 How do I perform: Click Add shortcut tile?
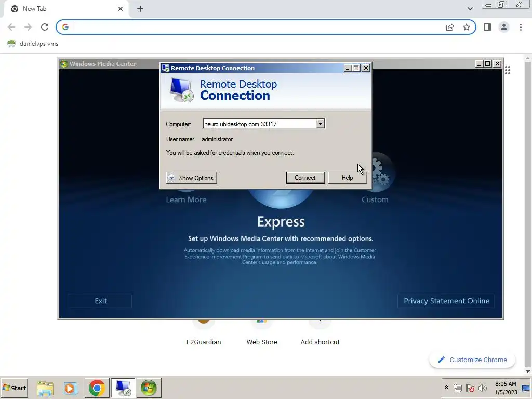pos(320,342)
